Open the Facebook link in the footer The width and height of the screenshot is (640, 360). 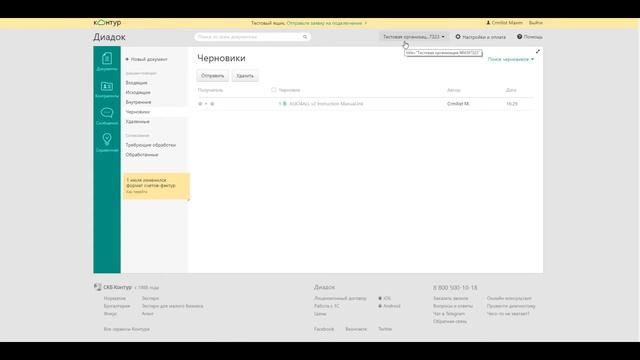coord(324,329)
